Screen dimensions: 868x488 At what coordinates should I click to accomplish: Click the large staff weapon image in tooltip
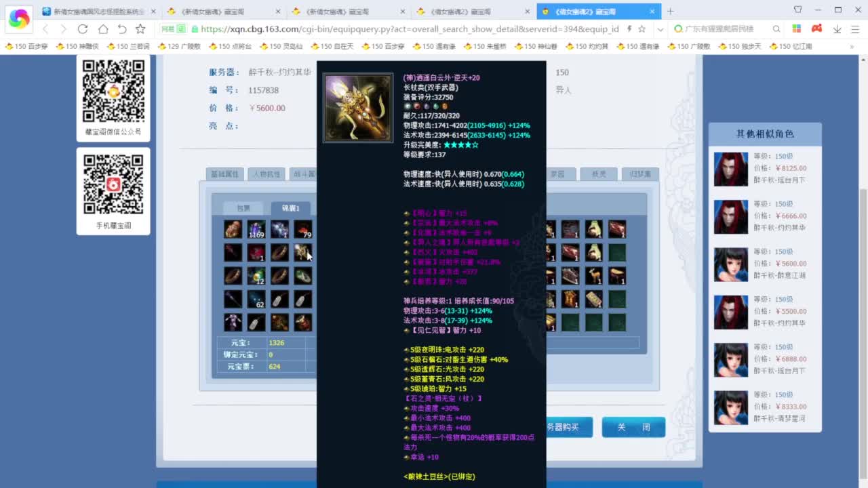coord(358,108)
